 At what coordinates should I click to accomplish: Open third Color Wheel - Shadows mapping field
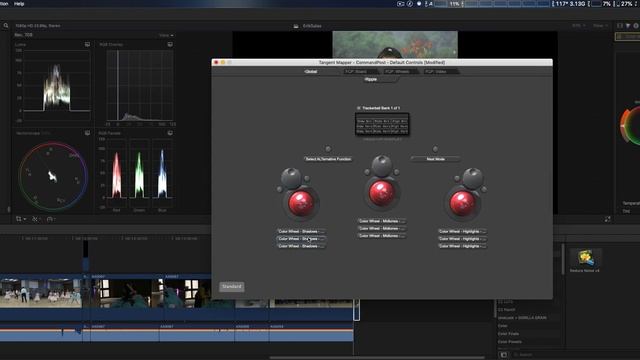click(301, 246)
